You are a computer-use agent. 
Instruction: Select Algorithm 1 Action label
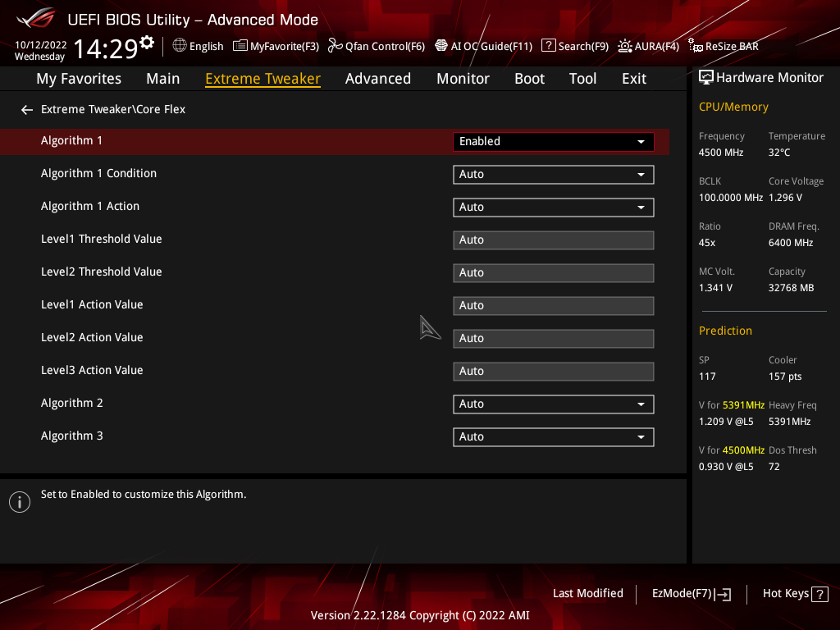tap(90, 206)
